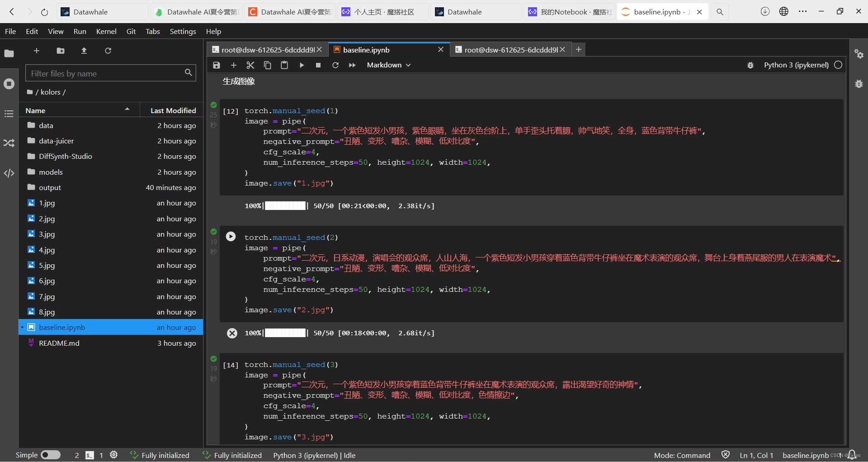Select the data folder
Viewport: 868px width, 462px height.
111,125
